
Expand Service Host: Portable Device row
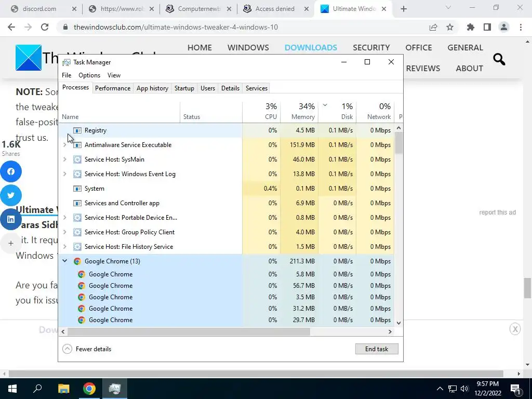tap(64, 218)
